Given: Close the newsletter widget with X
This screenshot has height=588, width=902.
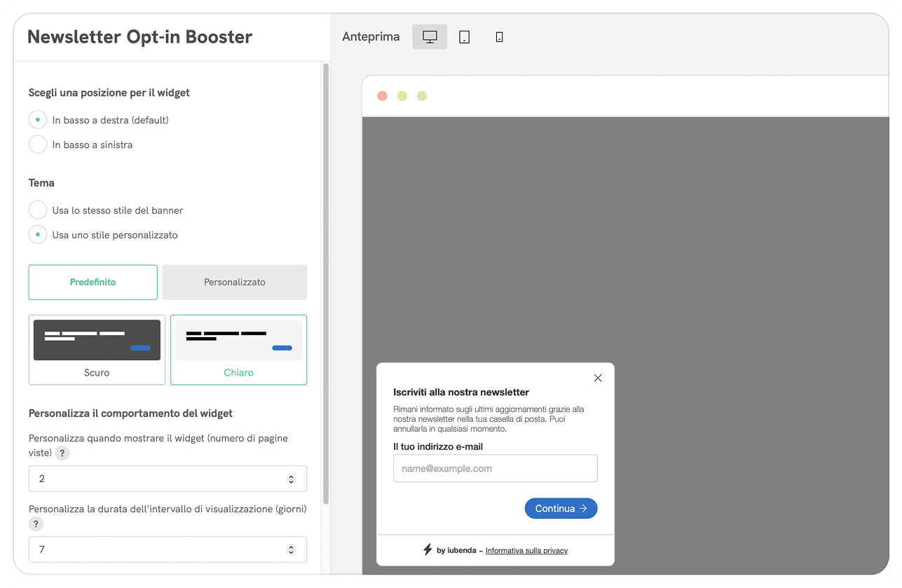Looking at the screenshot, I should click(598, 378).
